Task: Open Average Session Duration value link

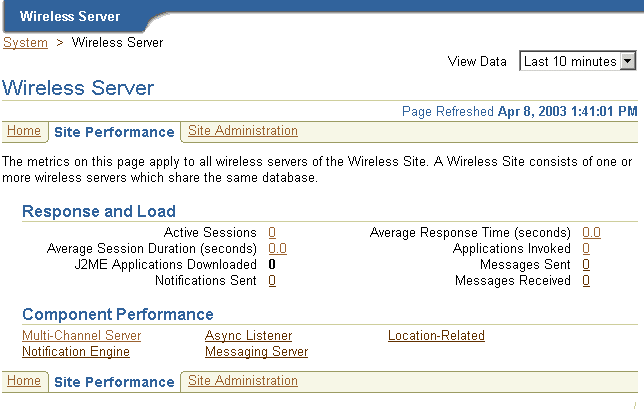Action: pyautogui.click(x=278, y=248)
